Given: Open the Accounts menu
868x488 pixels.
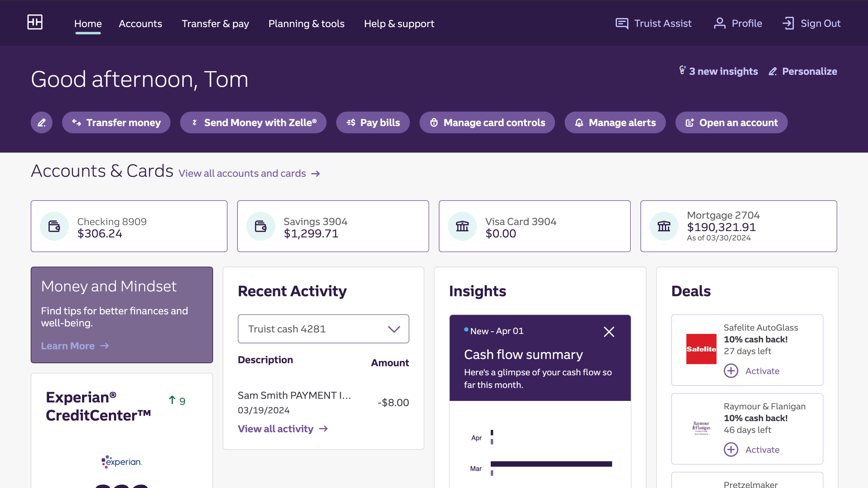Looking at the screenshot, I should click(x=140, y=23).
